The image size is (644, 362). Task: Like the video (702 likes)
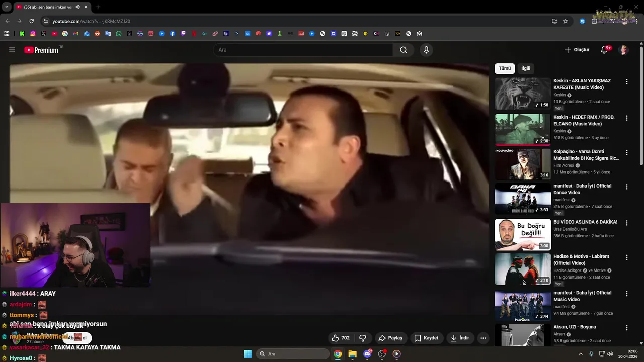click(x=341, y=338)
